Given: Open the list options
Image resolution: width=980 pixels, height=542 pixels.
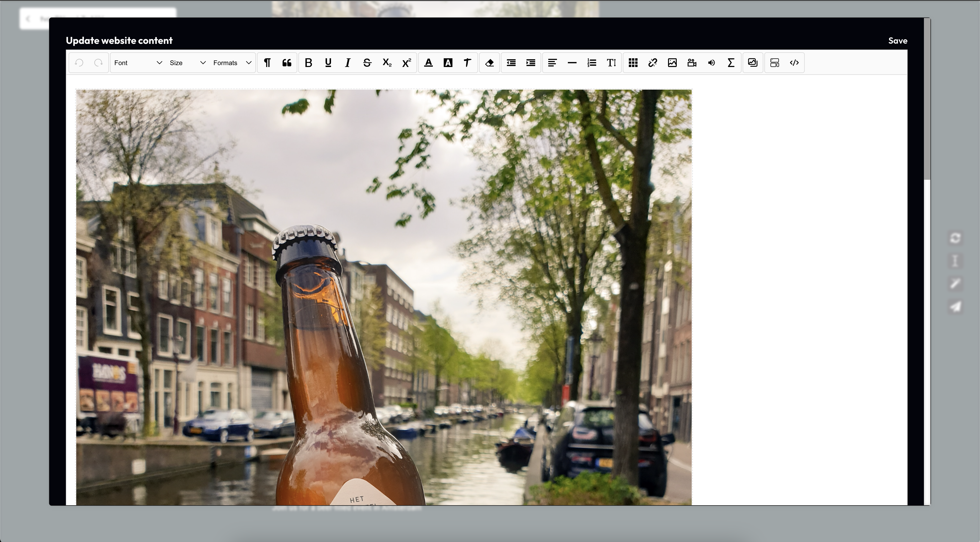Looking at the screenshot, I should [592, 63].
